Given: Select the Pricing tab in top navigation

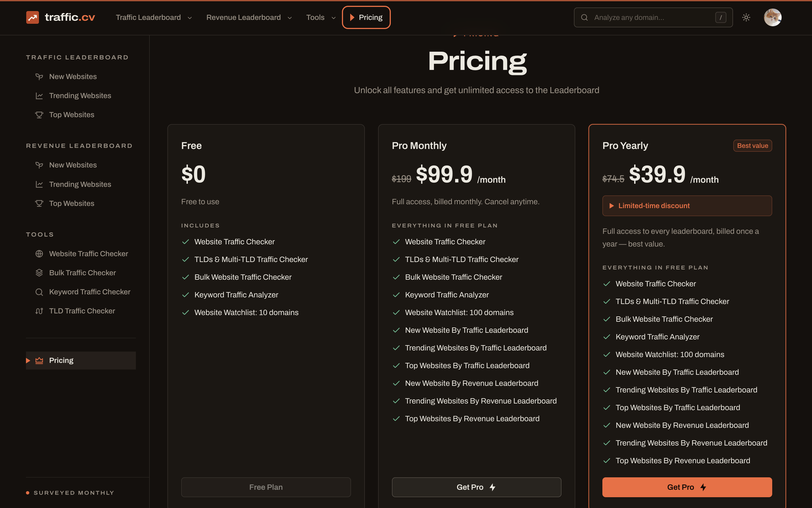Looking at the screenshot, I should 366,17.
